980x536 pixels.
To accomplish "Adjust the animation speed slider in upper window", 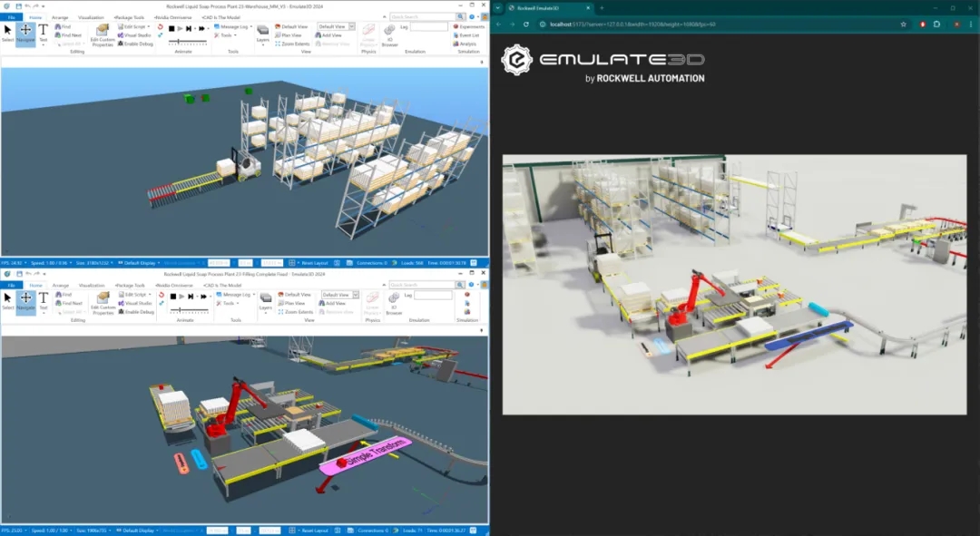I will (x=188, y=42).
